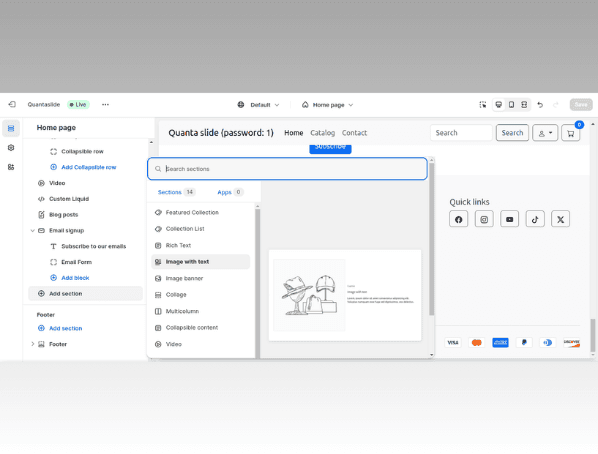Click the store preview Search button
Screen dimensions: 598x454
click(x=512, y=133)
